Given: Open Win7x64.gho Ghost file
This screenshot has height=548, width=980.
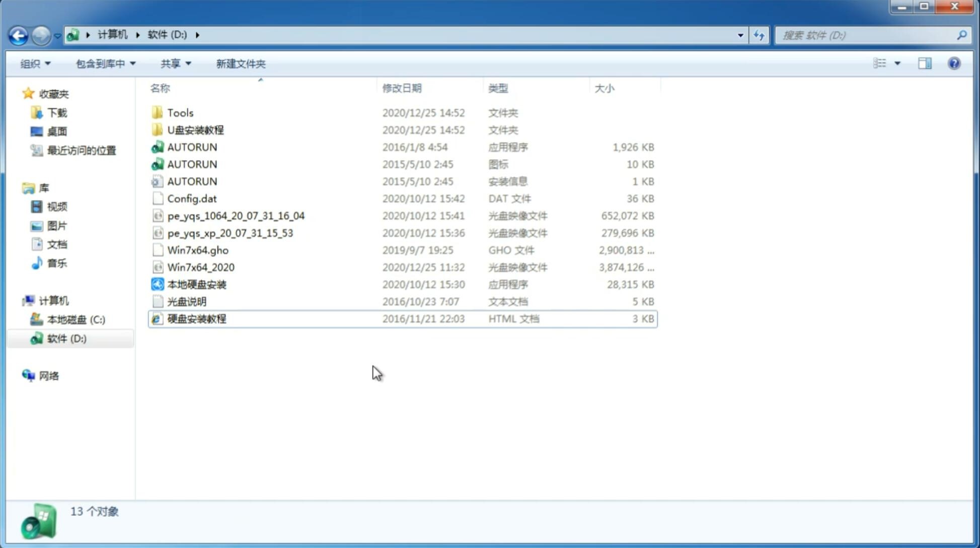Looking at the screenshot, I should click(198, 250).
